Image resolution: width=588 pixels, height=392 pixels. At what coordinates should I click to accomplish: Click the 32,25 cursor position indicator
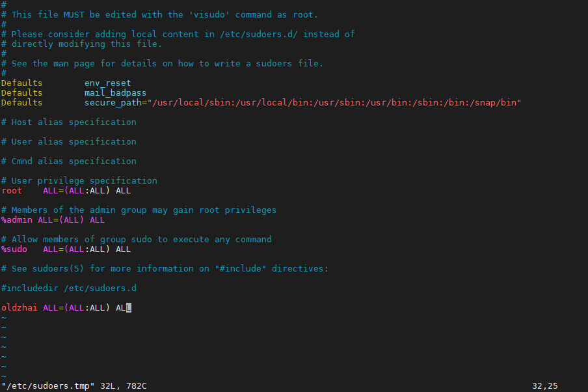[545, 385]
